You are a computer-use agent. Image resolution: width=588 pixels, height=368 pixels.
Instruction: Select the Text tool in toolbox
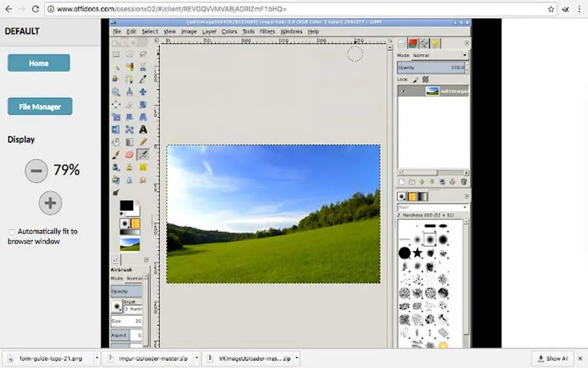click(143, 129)
